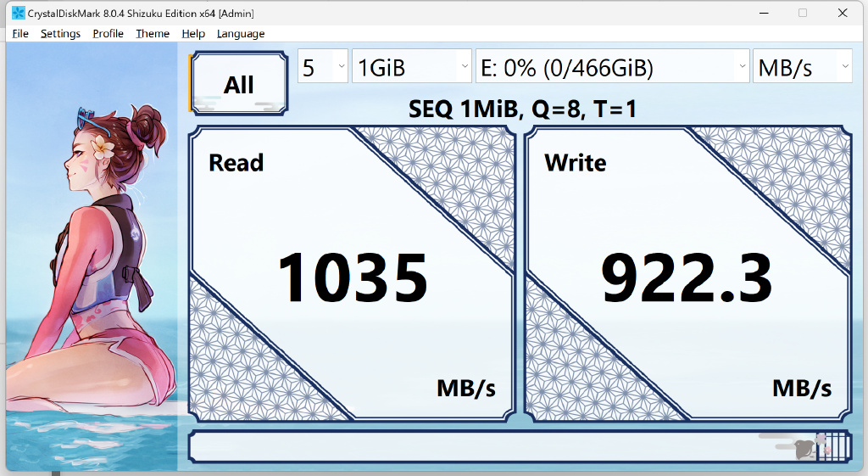The image size is (868, 476).
Task: Click the MB/s unit under Write result
Action: pyautogui.click(x=802, y=389)
